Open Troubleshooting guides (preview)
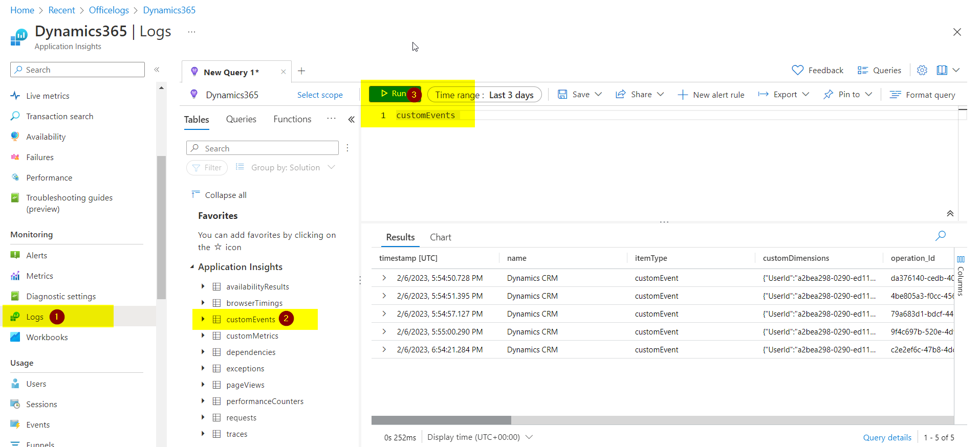This screenshot has height=447, width=980. (x=69, y=203)
